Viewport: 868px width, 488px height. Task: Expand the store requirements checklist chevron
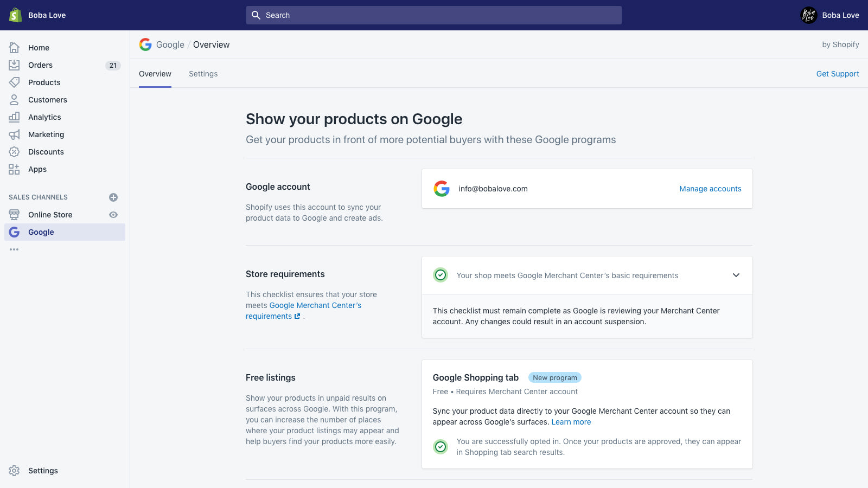[x=736, y=275]
